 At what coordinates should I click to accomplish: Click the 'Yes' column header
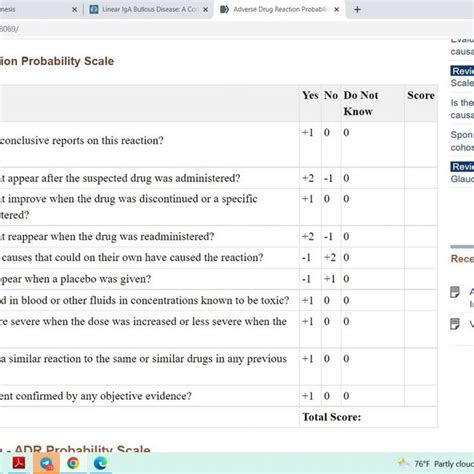[x=310, y=95]
